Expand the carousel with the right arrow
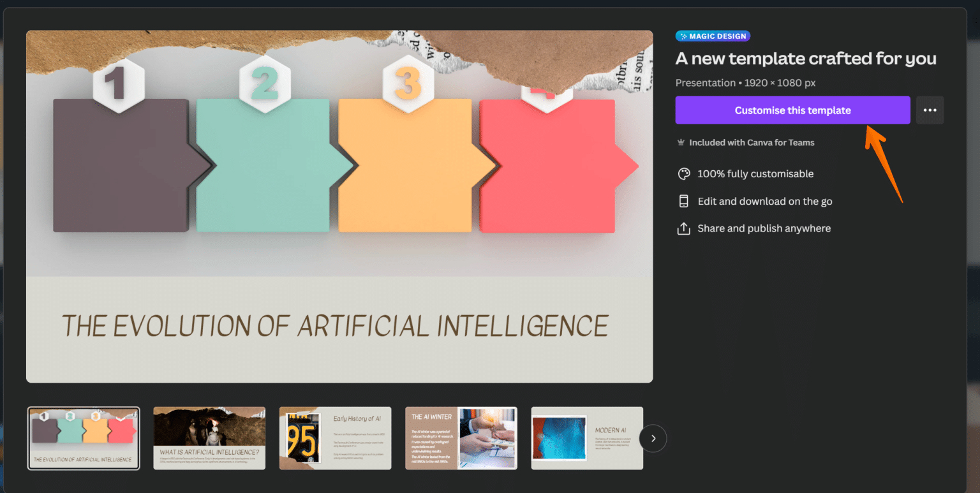This screenshot has width=980, height=493. click(x=653, y=438)
